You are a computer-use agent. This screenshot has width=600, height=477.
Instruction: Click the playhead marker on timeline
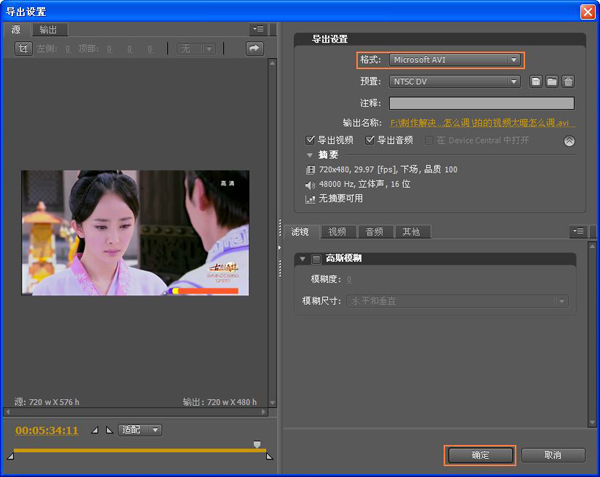click(x=257, y=444)
